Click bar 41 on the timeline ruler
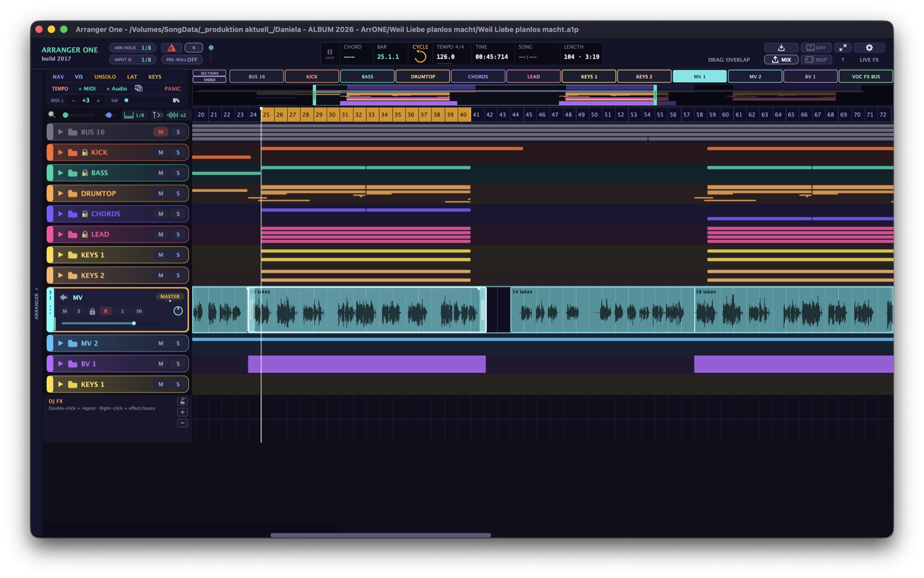The height and width of the screenshot is (578, 924). click(476, 115)
